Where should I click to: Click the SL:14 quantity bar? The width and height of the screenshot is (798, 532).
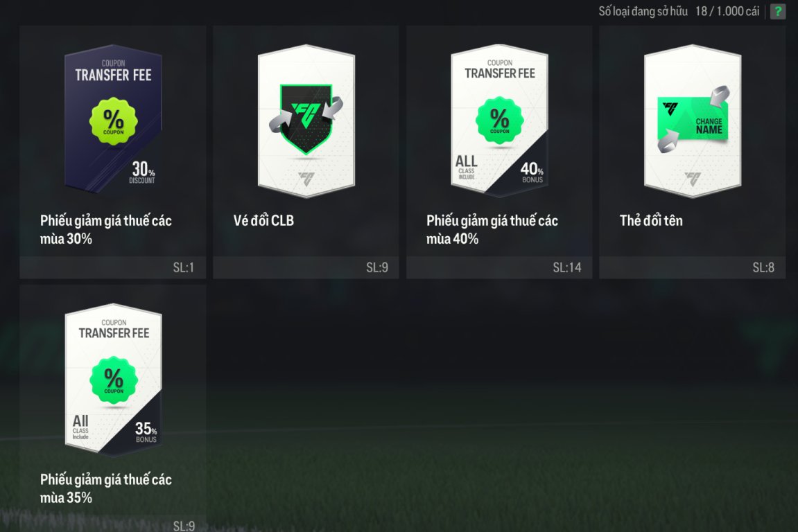point(499,267)
